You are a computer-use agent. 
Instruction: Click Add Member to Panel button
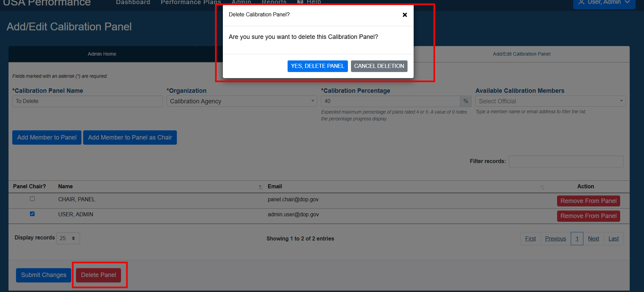pyautogui.click(x=47, y=137)
